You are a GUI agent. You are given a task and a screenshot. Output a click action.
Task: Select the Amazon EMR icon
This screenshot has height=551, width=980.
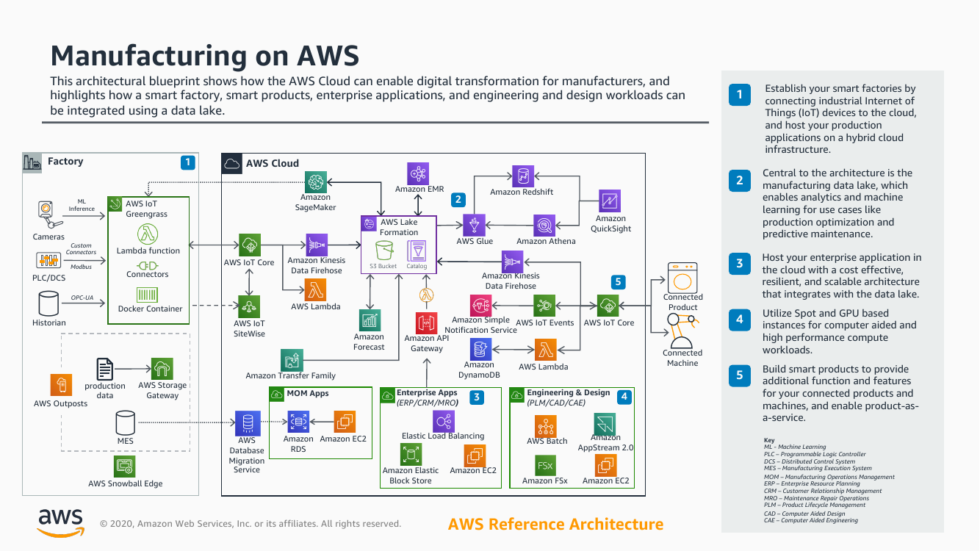click(x=419, y=173)
